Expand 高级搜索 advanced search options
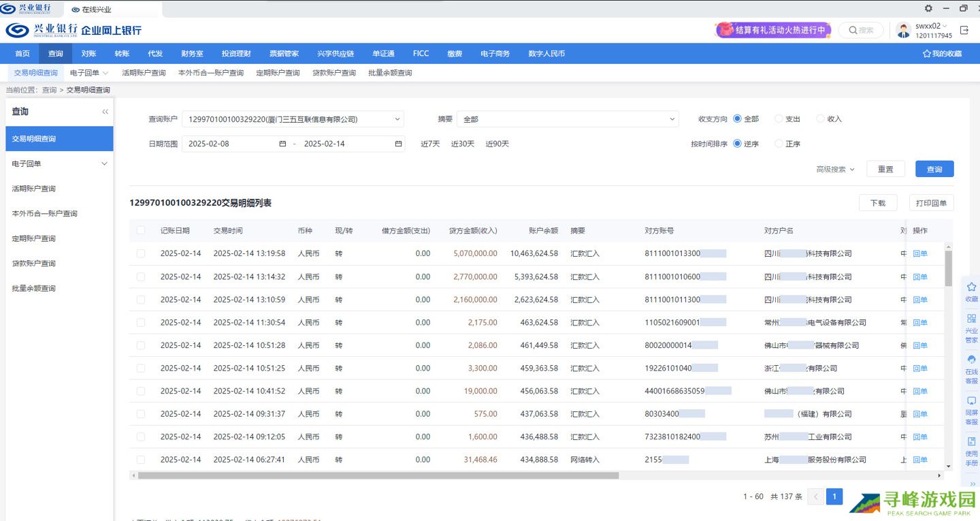Image resolution: width=980 pixels, height=521 pixels. [835, 170]
